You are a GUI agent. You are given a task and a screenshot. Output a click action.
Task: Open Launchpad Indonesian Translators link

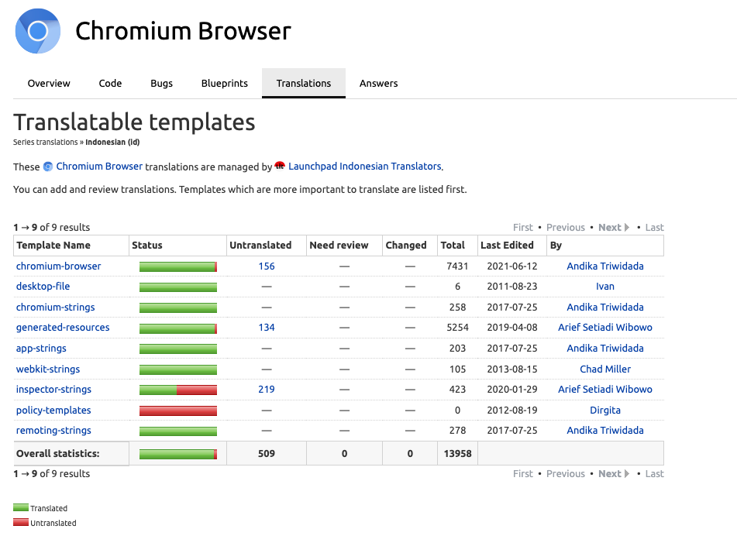365,167
